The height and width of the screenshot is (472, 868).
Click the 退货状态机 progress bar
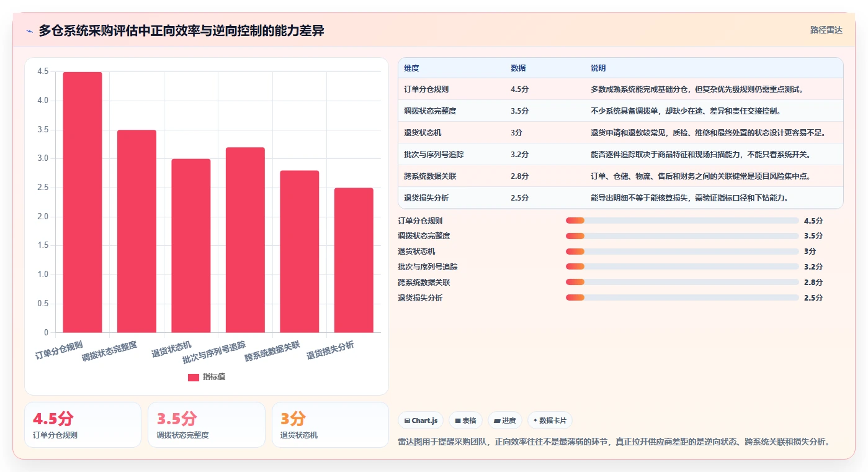tap(682, 252)
